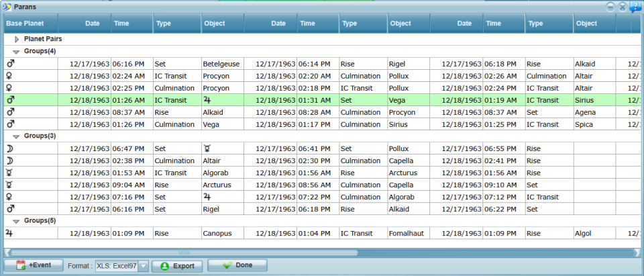
Task: Click the horizontal scrollbar thumb
Action: coord(184,252)
